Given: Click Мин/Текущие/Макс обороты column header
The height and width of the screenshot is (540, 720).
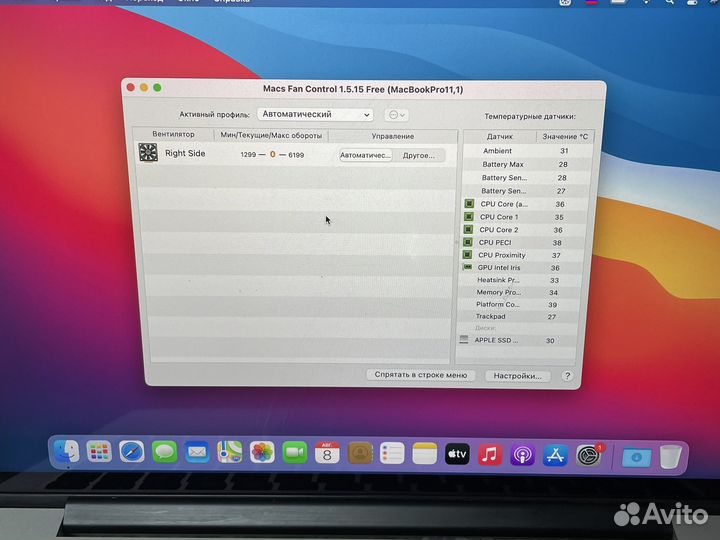Looking at the screenshot, I should (271, 135).
